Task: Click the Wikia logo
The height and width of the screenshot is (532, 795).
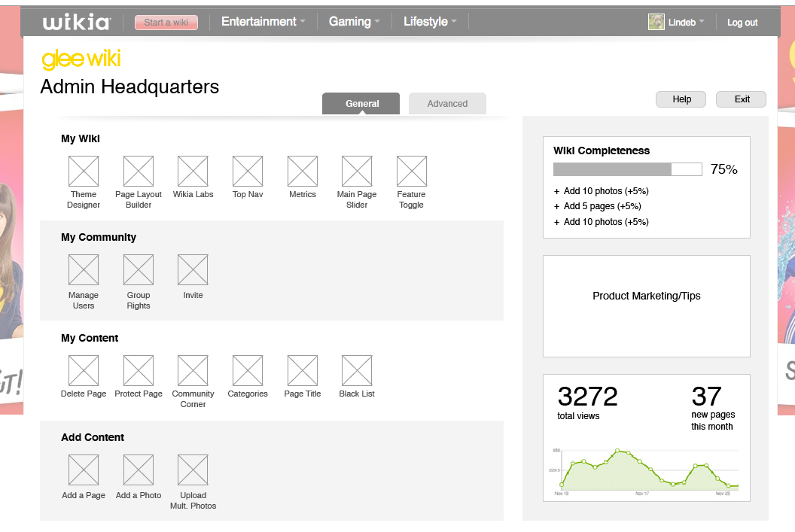Action: click(77, 23)
